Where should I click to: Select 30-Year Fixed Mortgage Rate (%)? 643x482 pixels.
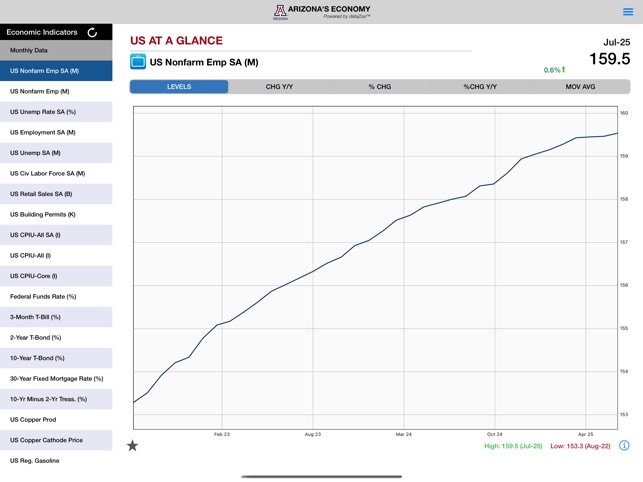[x=56, y=378]
